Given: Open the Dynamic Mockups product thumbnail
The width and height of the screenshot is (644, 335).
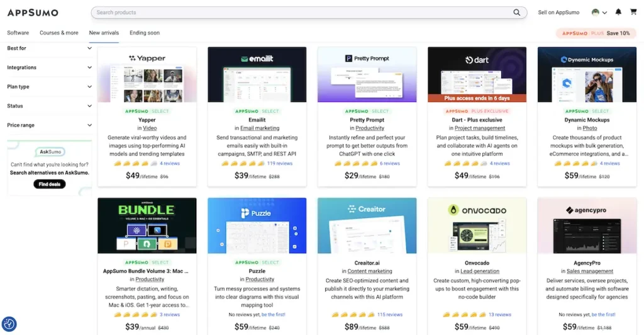Looking at the screenshot, I should click(587, 74).
